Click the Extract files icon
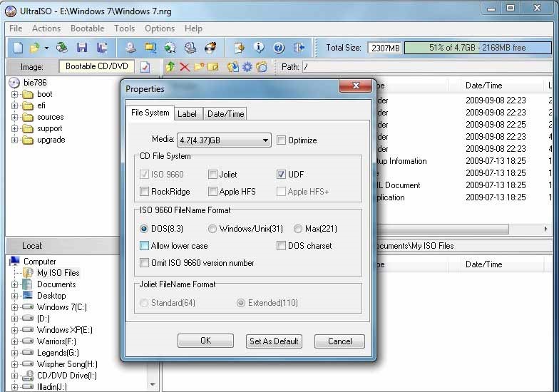559x392 pixels. coord(233,67)
